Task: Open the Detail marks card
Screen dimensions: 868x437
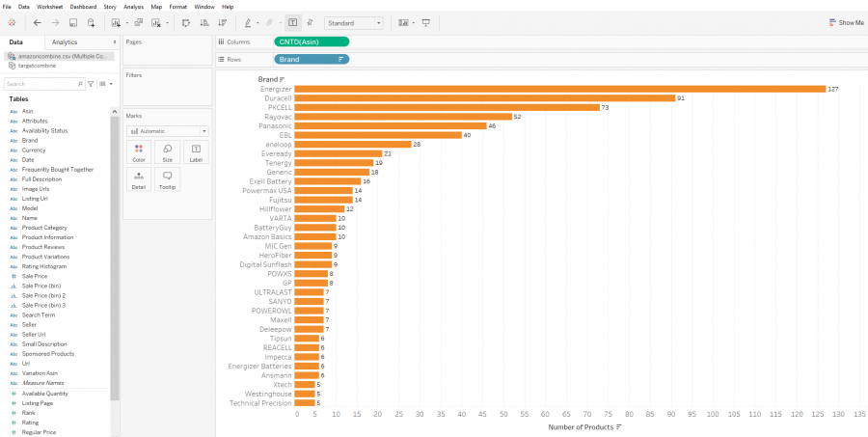Action: (x=138, y=179)
